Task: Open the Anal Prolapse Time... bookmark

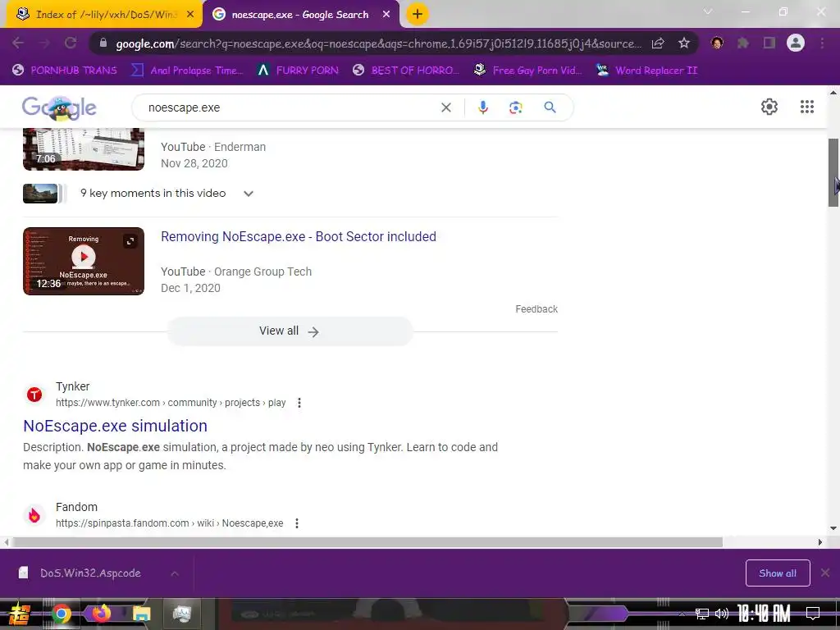Action: (188, 71)
